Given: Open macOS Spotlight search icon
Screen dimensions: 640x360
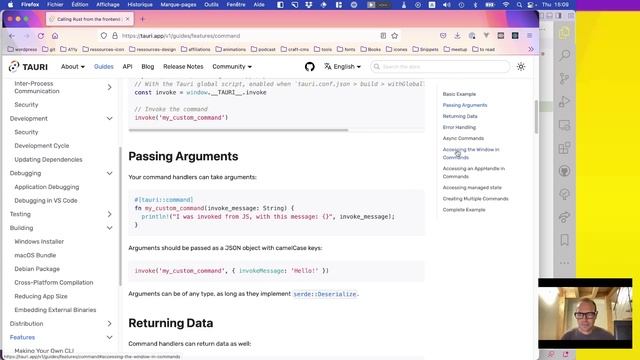Looking at the screenshot, I should click(x=519, y=5).
